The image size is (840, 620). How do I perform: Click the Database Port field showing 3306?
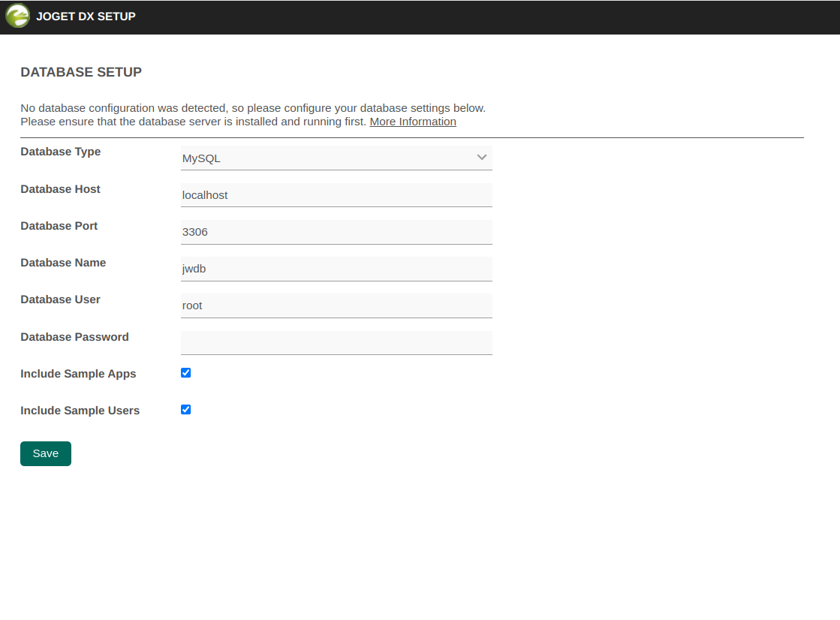click(x=336, y=232)
